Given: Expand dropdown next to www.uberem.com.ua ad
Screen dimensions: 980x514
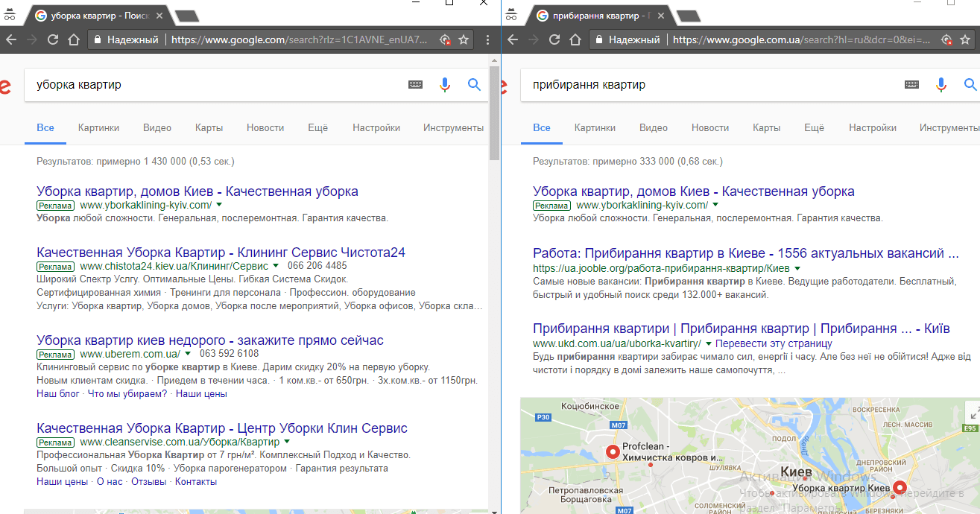Looking at the screenshot, I should pyautogui.click(x=188, y=354).
